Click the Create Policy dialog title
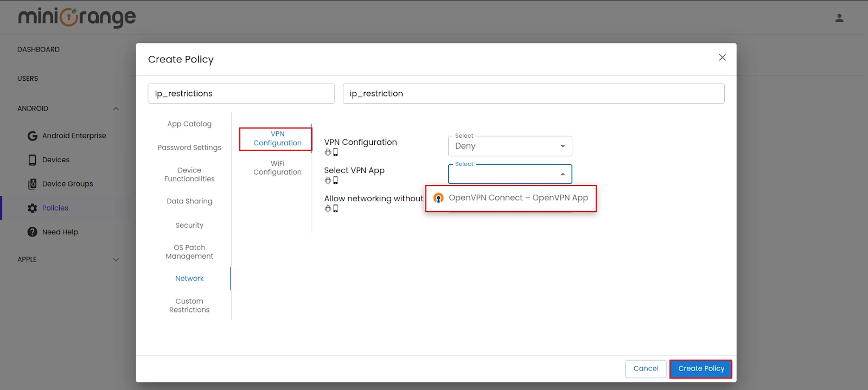The image size is (868, 390). point(181,60)
